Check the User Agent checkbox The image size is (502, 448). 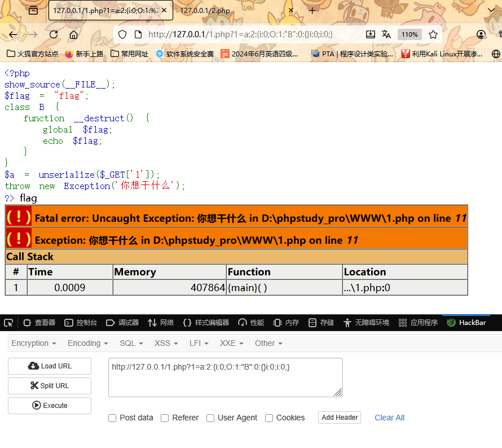(210, 418)
